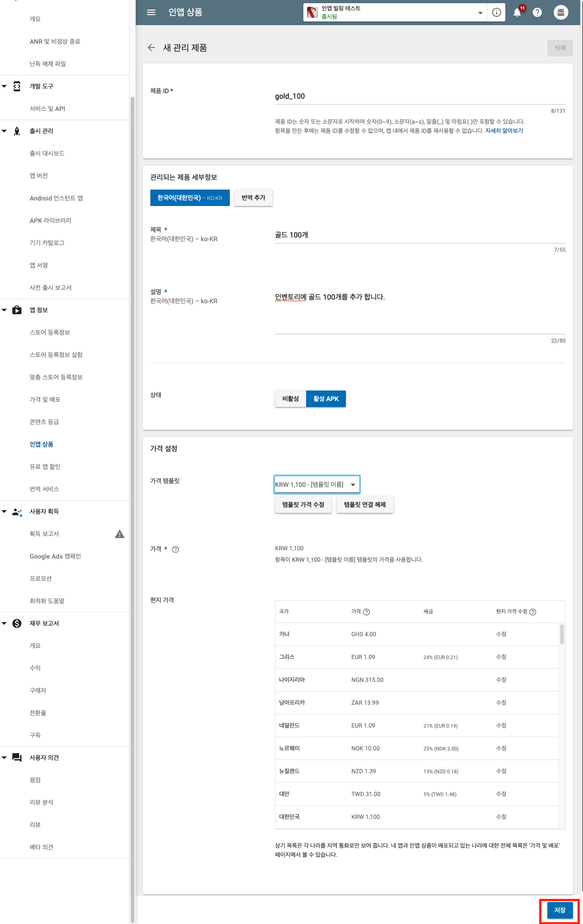Open the app info circle icon
This screenshot has width=583, height=924.
click(x=497, y=12)
